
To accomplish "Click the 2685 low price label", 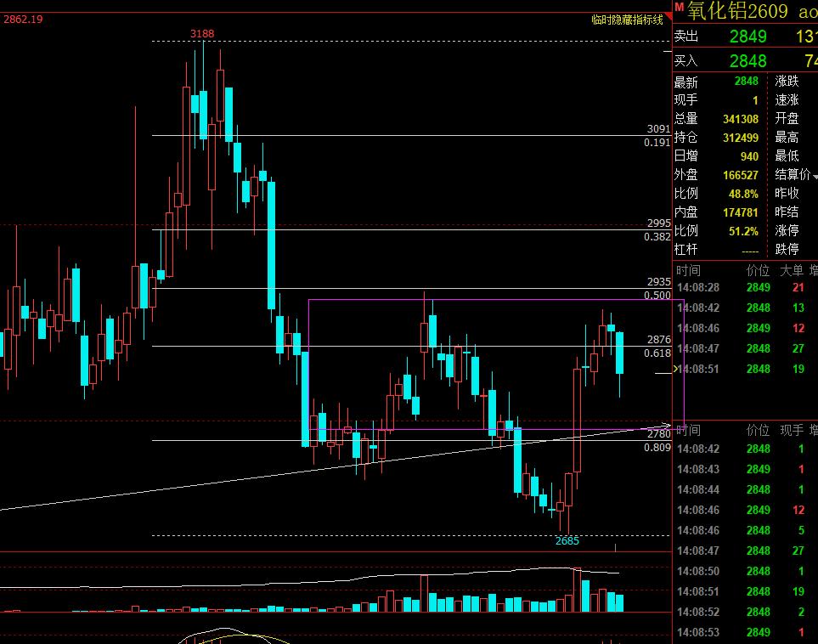I will pos(567,541).
